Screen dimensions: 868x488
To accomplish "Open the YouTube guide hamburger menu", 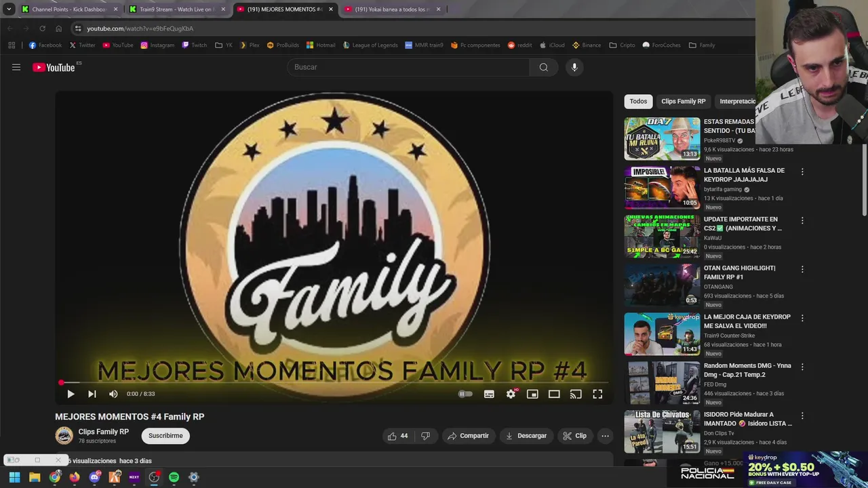I will point(16,67).
